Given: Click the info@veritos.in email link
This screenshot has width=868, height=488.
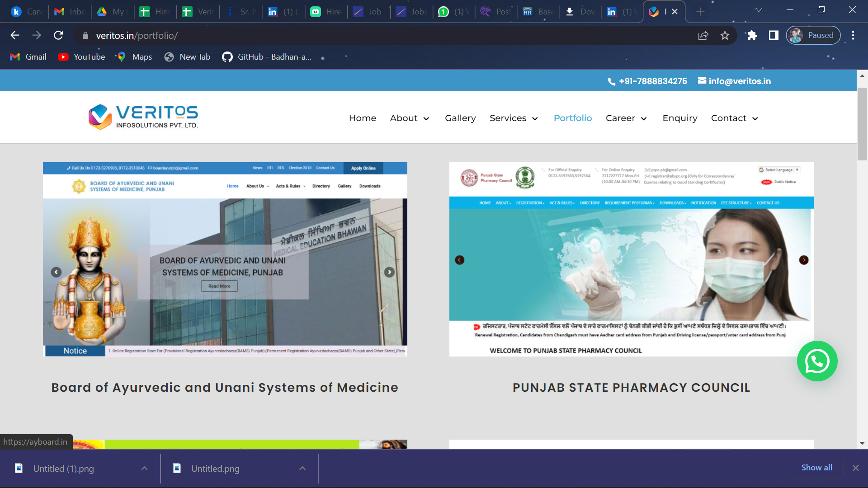Looking at the screenshot, I should [x=735, y=81].
